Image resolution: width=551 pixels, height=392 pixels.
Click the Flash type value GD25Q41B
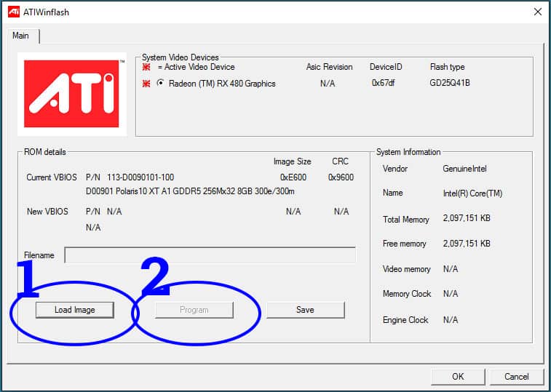pos(450,83)
